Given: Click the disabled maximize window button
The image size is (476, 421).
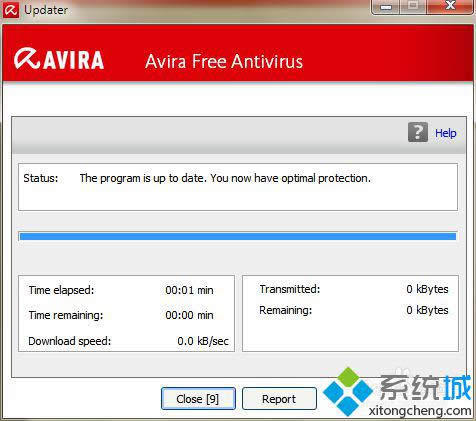Looking at the screenshot, I should pyautogui.click(x=413, y=6).
